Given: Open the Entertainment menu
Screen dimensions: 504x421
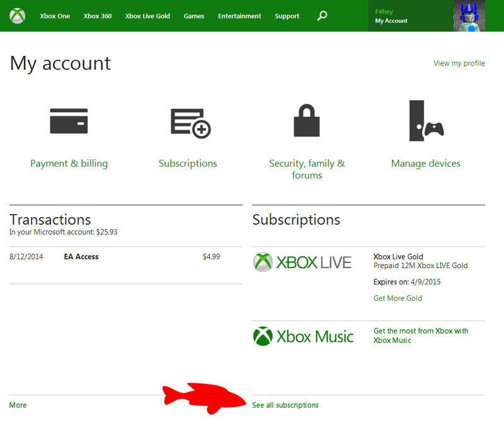Looking at the screenshot, I should point(239,16).
